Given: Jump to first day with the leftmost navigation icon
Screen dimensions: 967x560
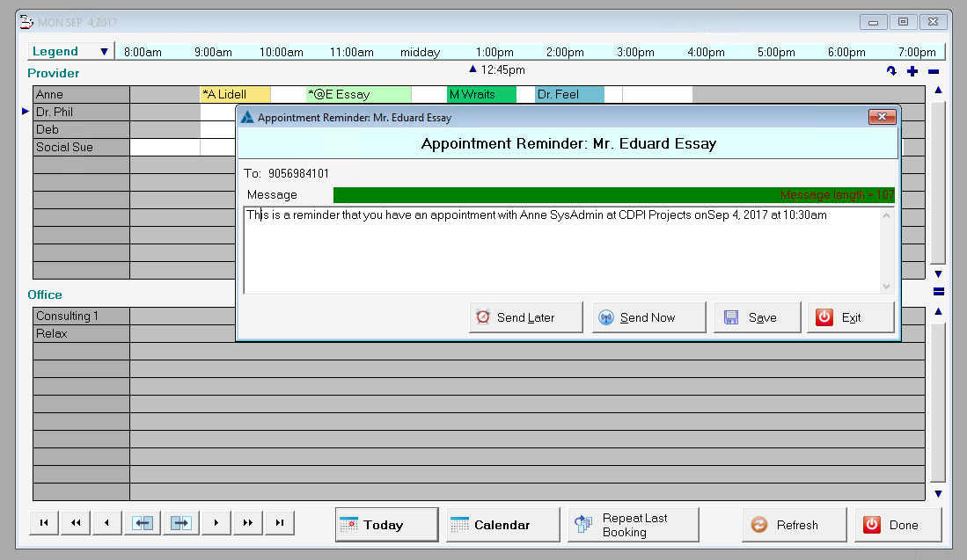Looking at the screenshot, I should (x=43, y=522).
